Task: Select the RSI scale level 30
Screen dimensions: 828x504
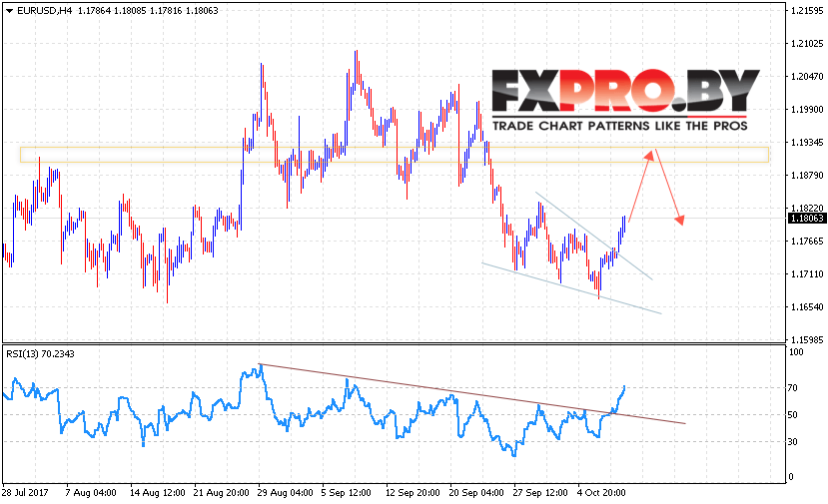Action: [x=793, y=442]
